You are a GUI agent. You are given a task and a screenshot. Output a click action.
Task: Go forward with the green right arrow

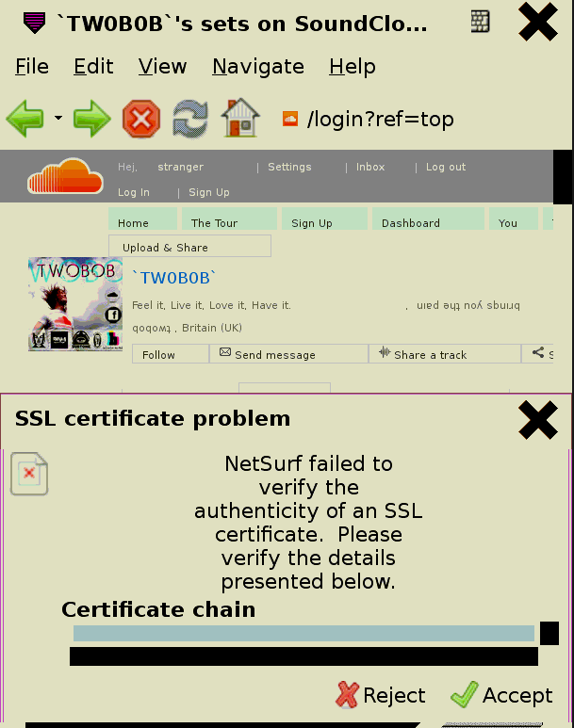point(91,119)
